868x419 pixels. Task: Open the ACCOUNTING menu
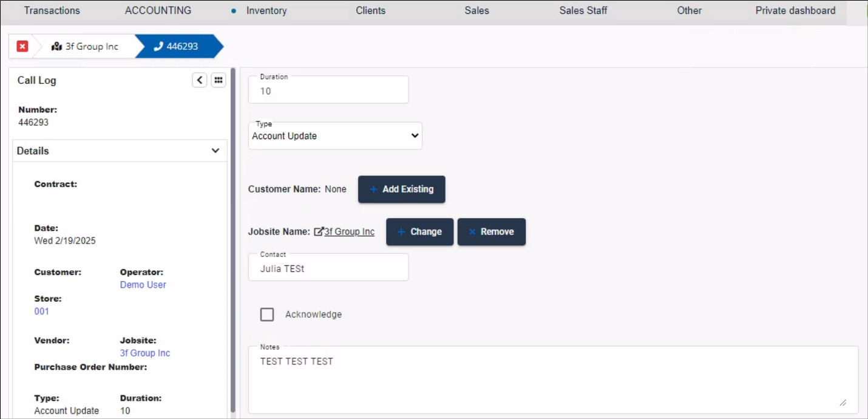(x=158, y=10)
